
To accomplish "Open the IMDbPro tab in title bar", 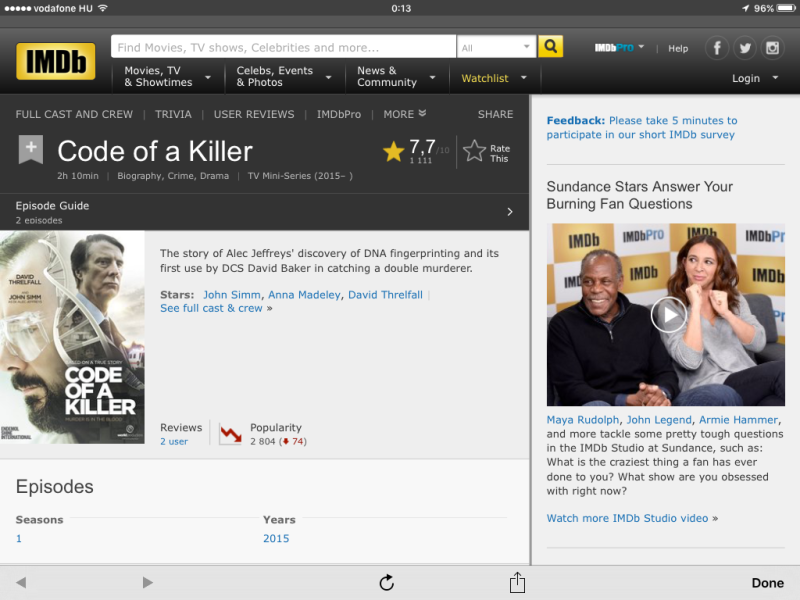I will (338, 114).
